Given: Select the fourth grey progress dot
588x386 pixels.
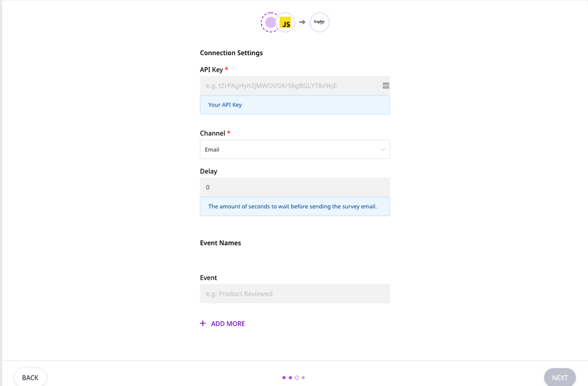Looking at the screenshot, I should click(303, 378).
